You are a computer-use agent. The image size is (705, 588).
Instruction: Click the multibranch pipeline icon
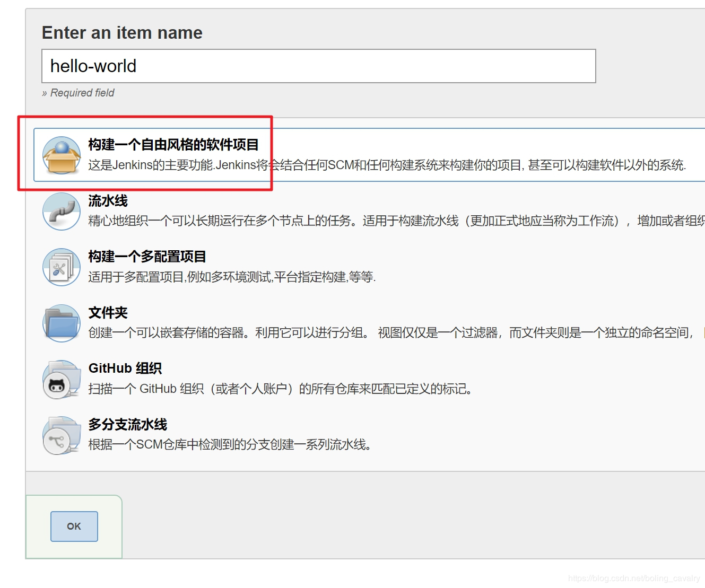pyautogui.click(x=62, y=435)
